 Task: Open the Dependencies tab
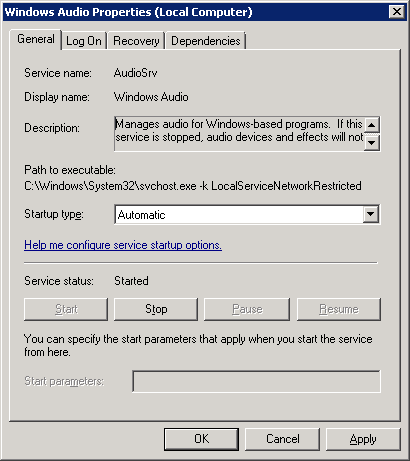pos(206,41)
